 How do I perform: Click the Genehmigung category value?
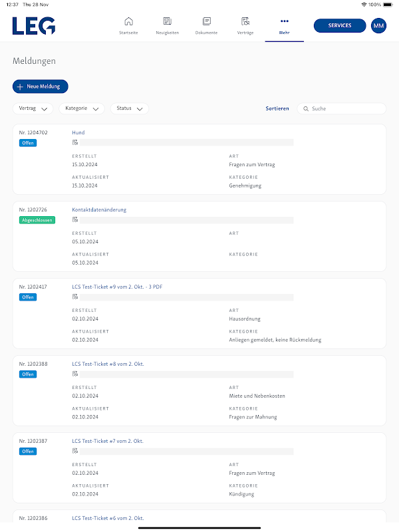point(245,186)
